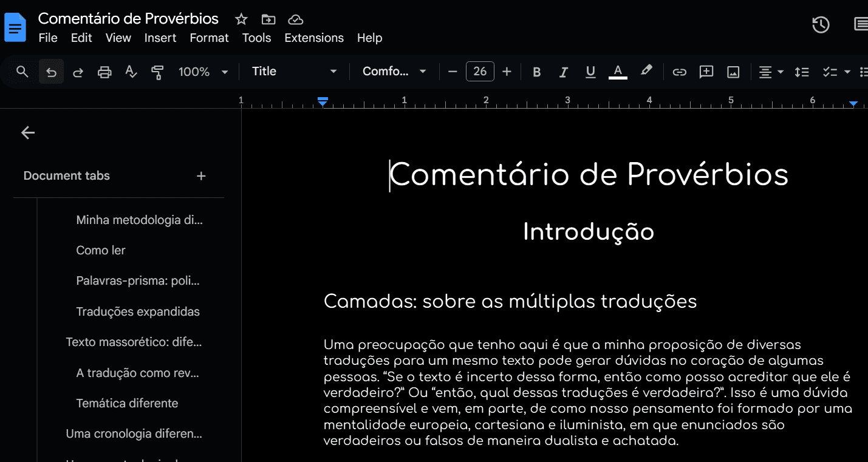Insert an image from the toolbar
The width and height of the screenshot is (868, 462).
733,72
